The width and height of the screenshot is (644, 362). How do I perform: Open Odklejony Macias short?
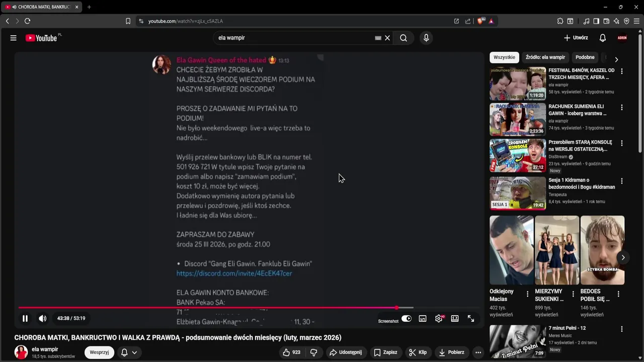tap(512, 250)
